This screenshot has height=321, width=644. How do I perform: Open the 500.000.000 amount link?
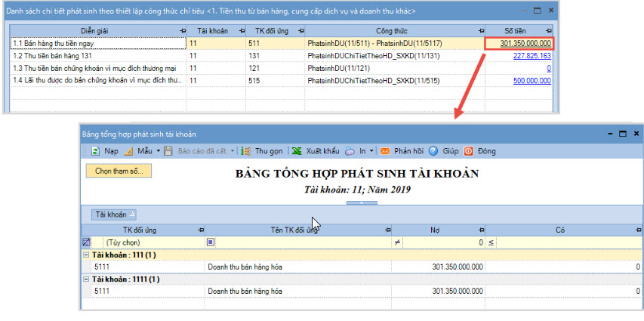pos(532,81)
